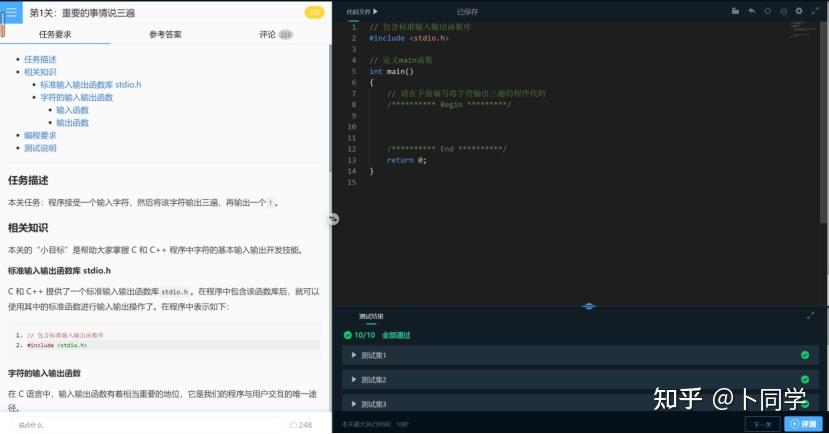This screenshot has height=434, width=829.
Task: Click the code minimap thumbnail
Action: [803, 29]
